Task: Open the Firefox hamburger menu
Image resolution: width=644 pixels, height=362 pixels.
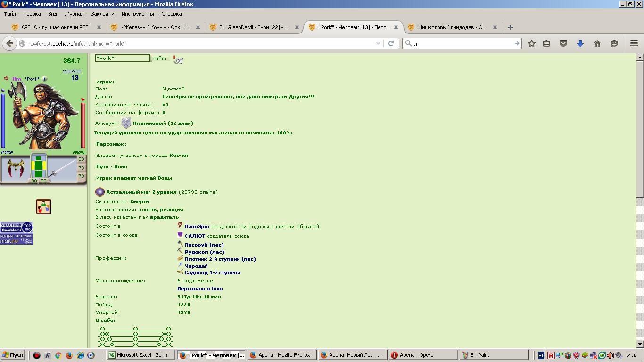Action: [634, 43]
